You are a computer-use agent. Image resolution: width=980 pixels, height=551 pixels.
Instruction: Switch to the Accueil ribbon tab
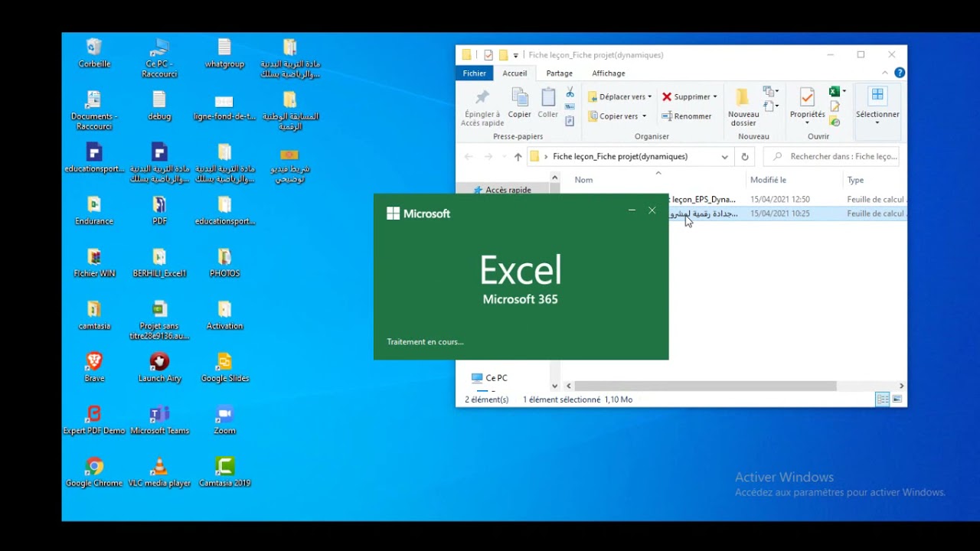click(x=514, y=73)
